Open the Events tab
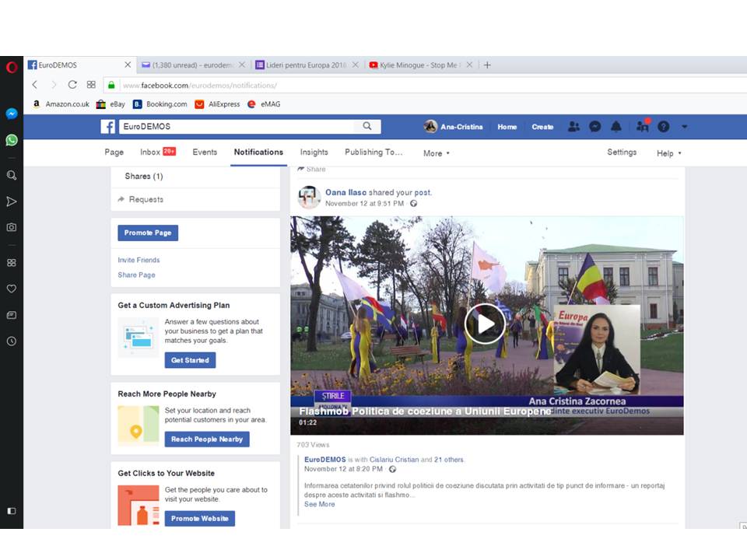 click(x=205, y=152)
